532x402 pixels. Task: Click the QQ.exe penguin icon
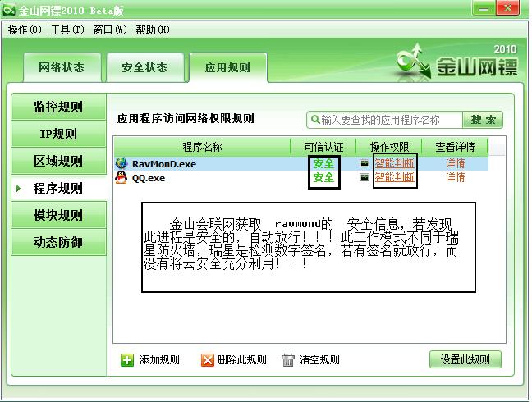point(122,177)
